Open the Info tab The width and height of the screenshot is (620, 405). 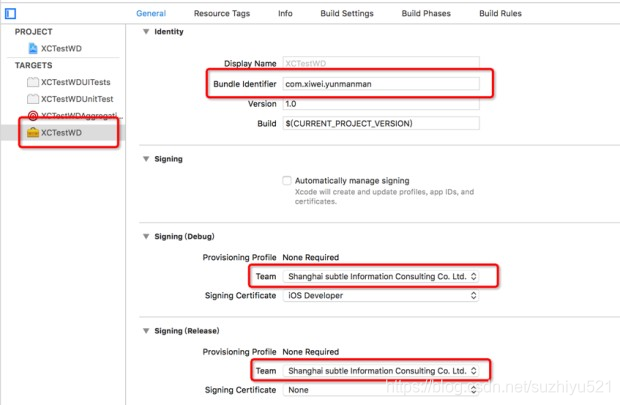pos(285,13)
